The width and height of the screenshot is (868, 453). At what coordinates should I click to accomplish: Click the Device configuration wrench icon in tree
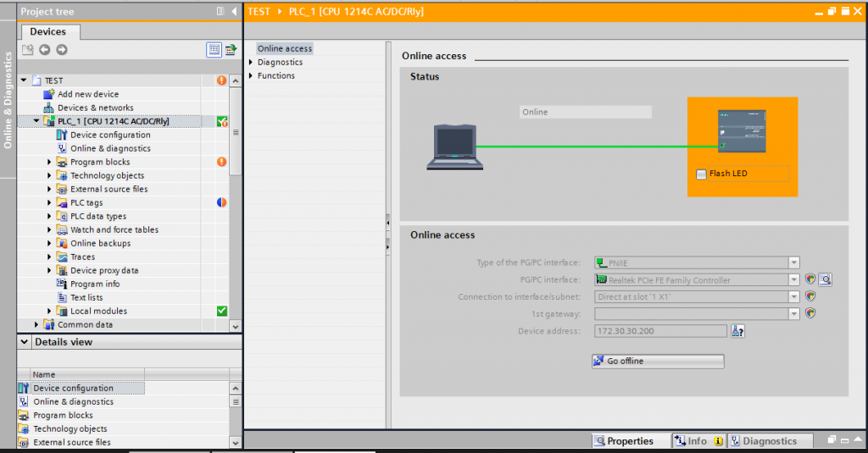pyautogui.click(x=62, y=135)
